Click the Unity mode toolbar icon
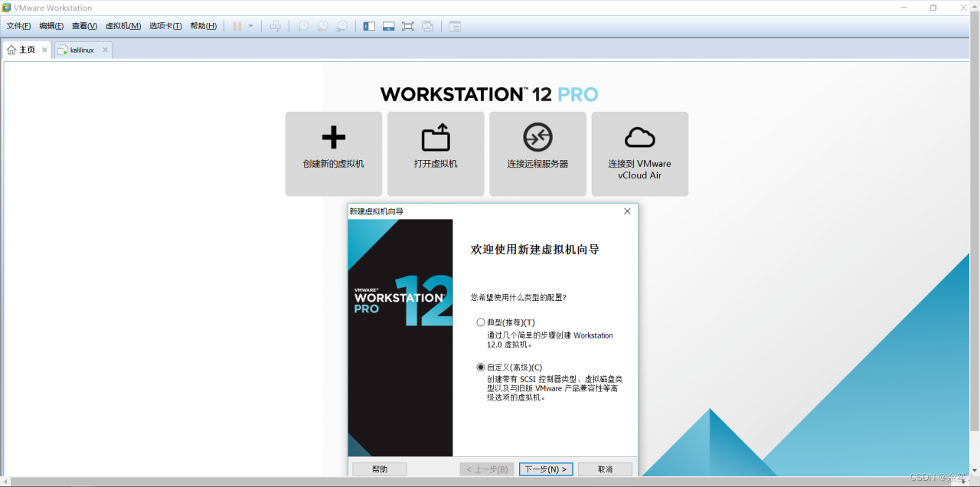980x487 pixels. pyautogui.click(x=427, y=26)
